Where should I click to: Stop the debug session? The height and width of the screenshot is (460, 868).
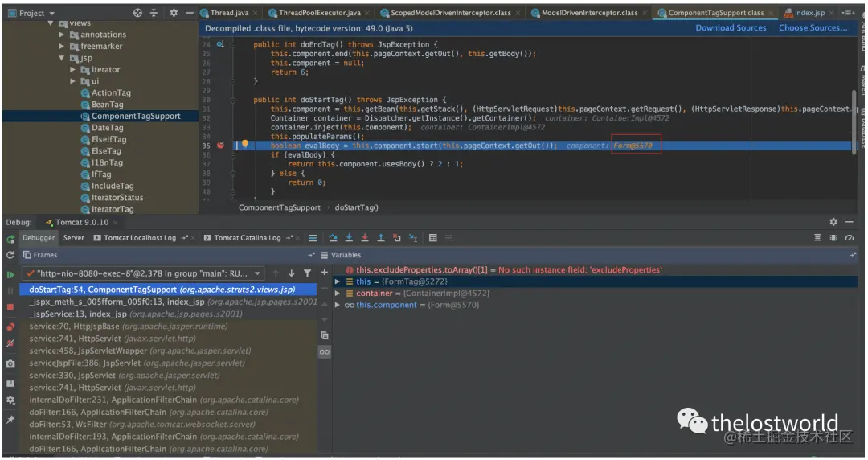tap(10, 307)
